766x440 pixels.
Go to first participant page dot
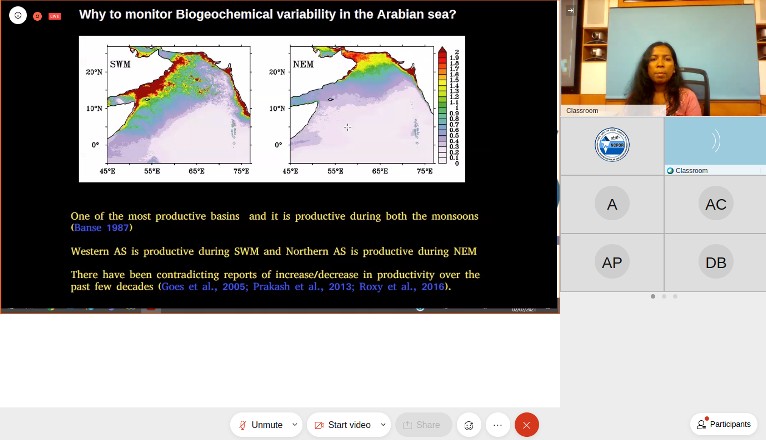click(653, 296)
